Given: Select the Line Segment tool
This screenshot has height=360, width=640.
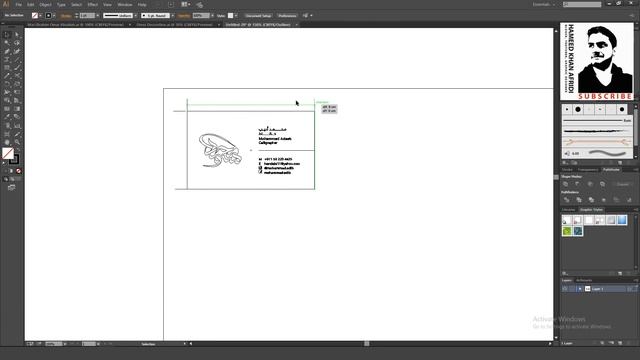Looking at the screenshot, I should pos(17,59).
